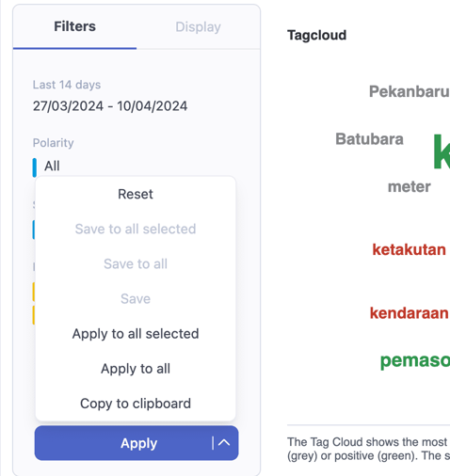Click the red kendaraan tag
This screenshot has width=450, height=476.
pos(410,313)
